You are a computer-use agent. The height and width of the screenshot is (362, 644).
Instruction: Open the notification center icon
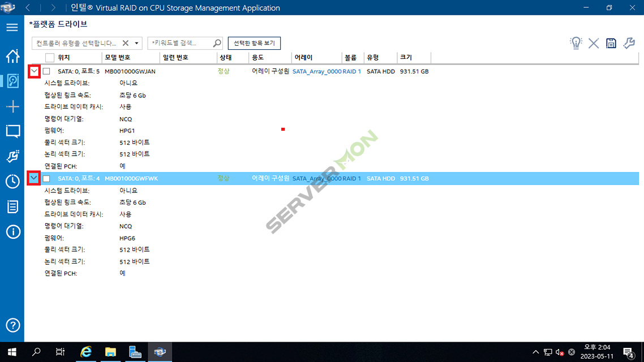point(628,352)
